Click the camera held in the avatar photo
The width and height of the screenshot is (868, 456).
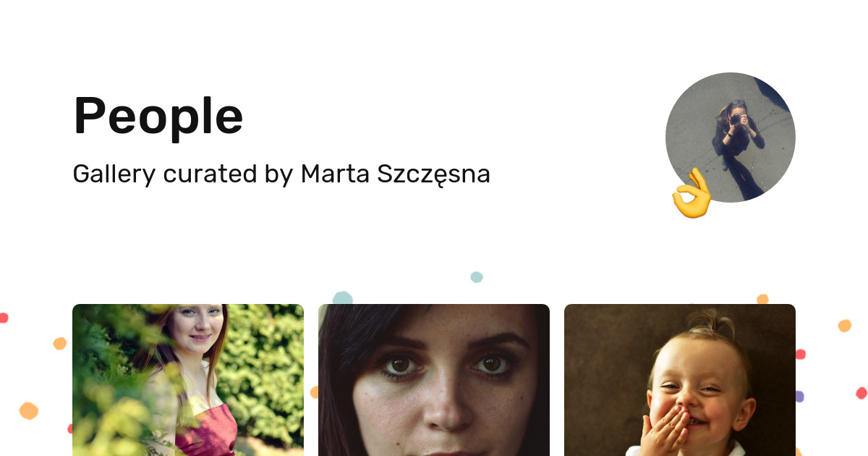pyautogui.click(x=736, y=119)
